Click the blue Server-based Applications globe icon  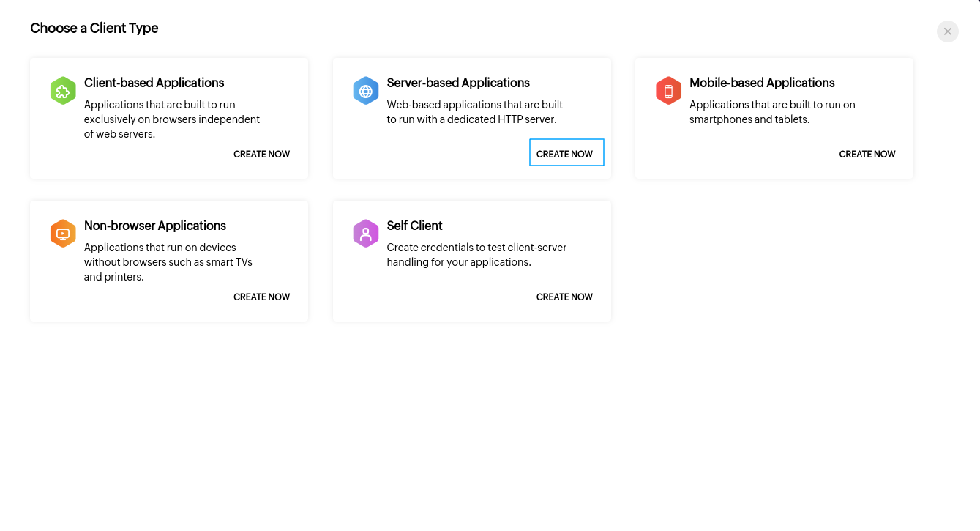[366, 91]
